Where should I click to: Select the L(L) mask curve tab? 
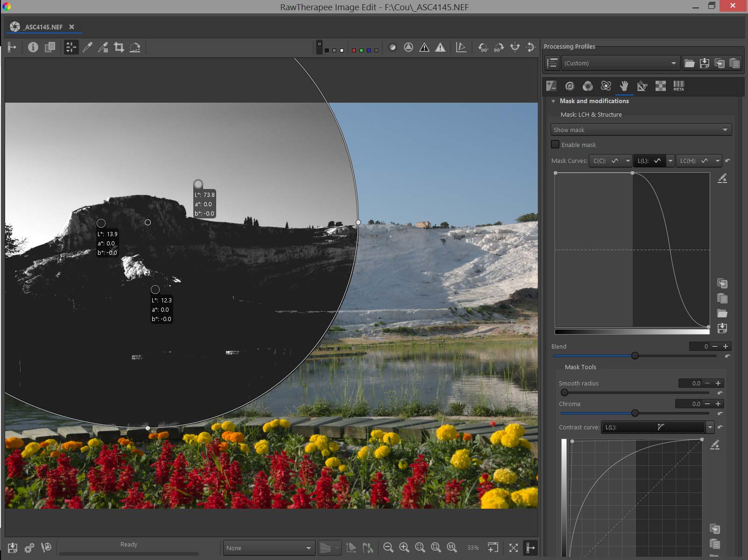[649, 161]
